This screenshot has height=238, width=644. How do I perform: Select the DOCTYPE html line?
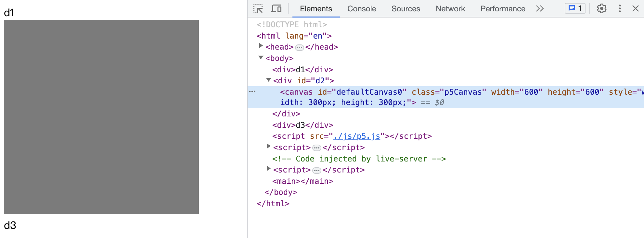pyautogui.click(x=292, y=24)
